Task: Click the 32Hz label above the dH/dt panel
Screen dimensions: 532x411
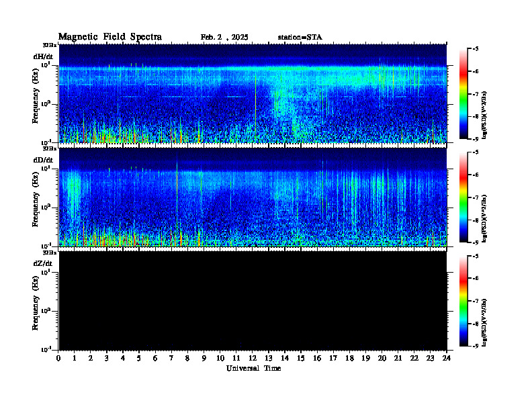Action: pos(50,45)
